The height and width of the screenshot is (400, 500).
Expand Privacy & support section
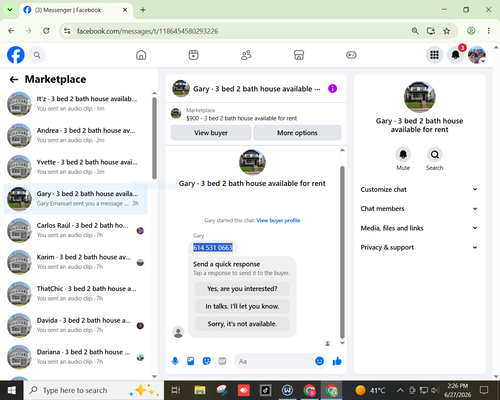click(x=419, y=247)
